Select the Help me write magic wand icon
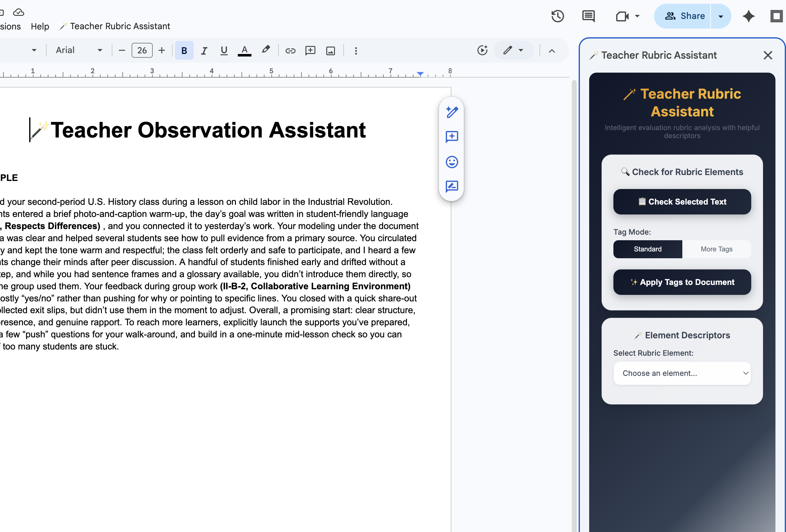 [x=452, y=112]
